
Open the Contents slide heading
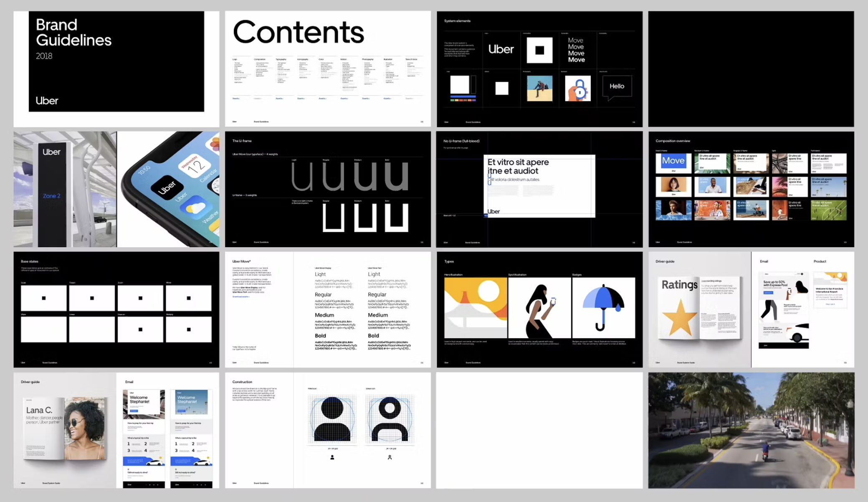click(298, 32)
